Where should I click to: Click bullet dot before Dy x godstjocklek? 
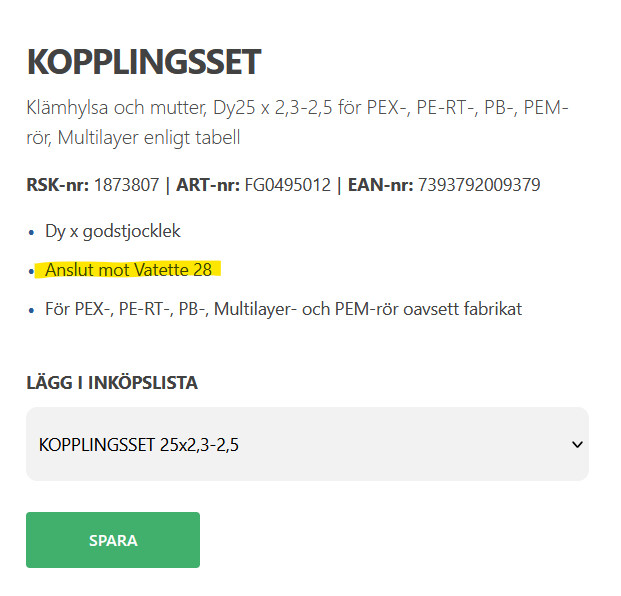coord(31,232)
